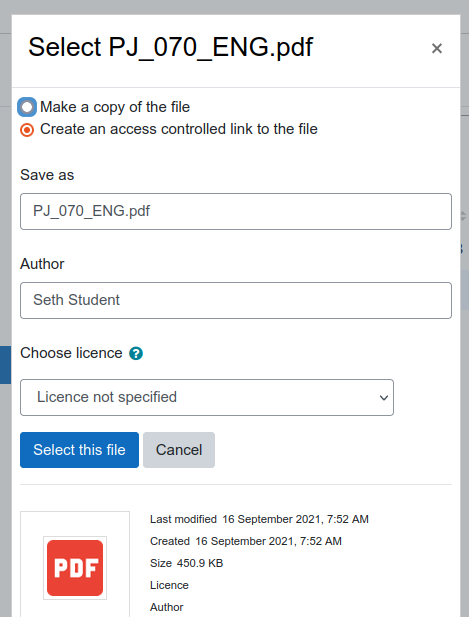Click the dialog title 'Select PJ_070_ENG.pdf'

click(x=170, y=47)
